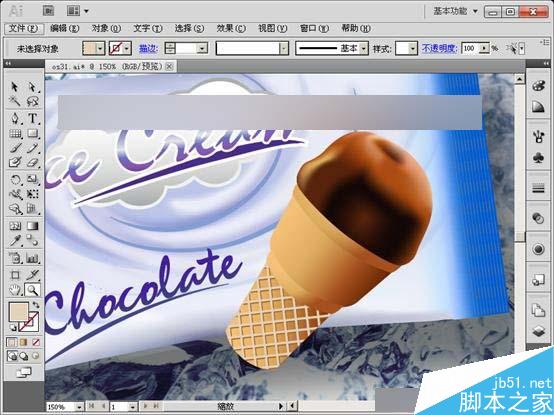Open the 基本 stroke style dropdown
The image size is (554, 415).
tap(364, 49)
